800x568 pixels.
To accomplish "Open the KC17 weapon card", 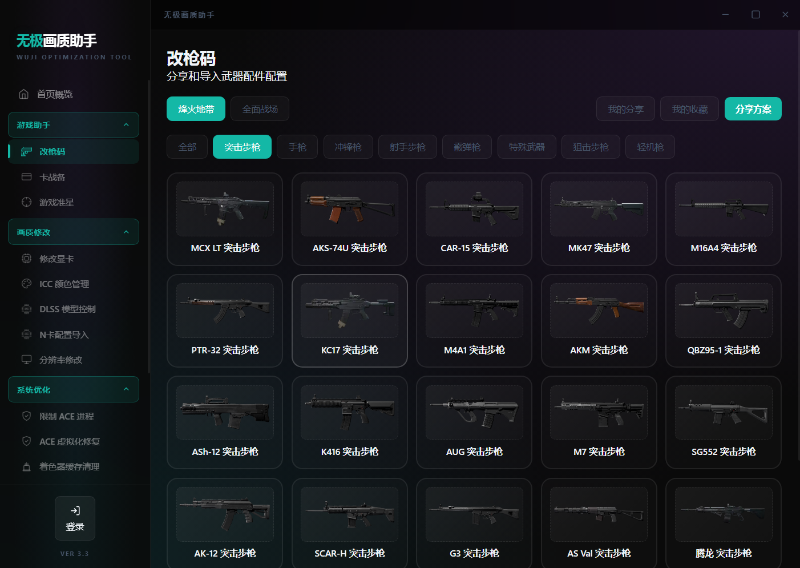I will [x=349, y=321].
